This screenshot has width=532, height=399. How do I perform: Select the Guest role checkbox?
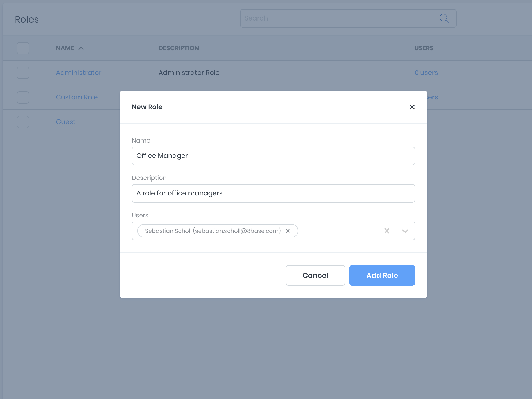point(23,122)
